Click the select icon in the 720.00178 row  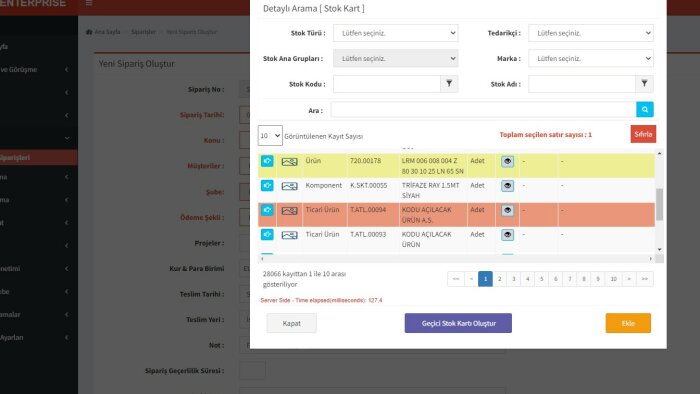(x=267, y=161)
